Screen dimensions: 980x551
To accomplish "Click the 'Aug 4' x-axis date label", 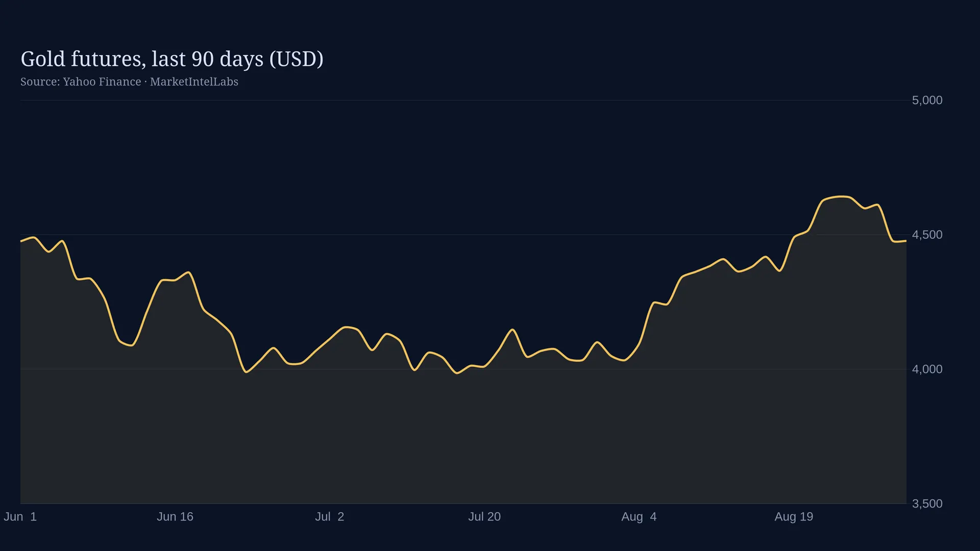I will pyautogui.click(x=639, y=517).
